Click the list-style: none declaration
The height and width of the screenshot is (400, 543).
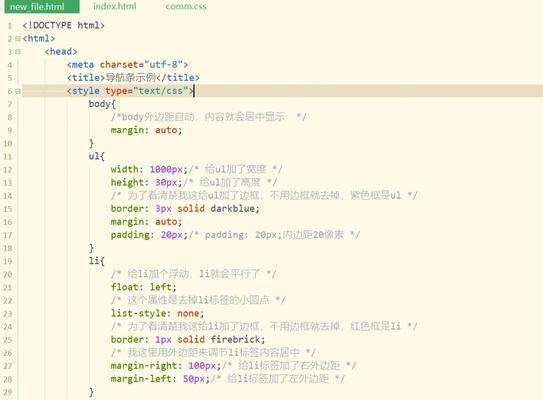pos(157,313)
